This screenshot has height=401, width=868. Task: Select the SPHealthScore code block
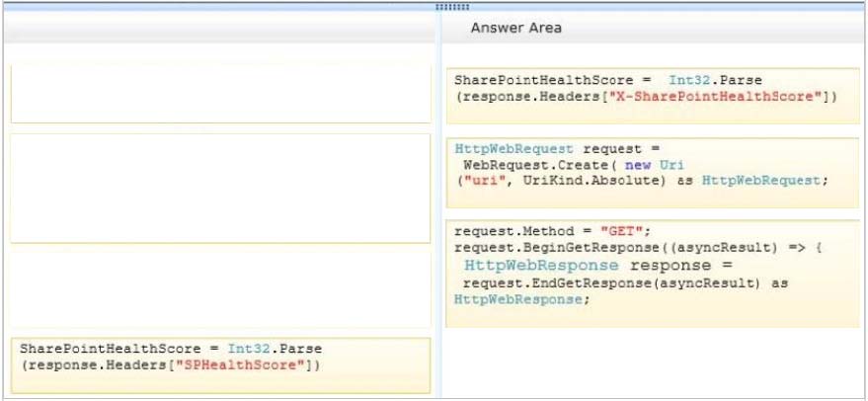pos(220,365)
